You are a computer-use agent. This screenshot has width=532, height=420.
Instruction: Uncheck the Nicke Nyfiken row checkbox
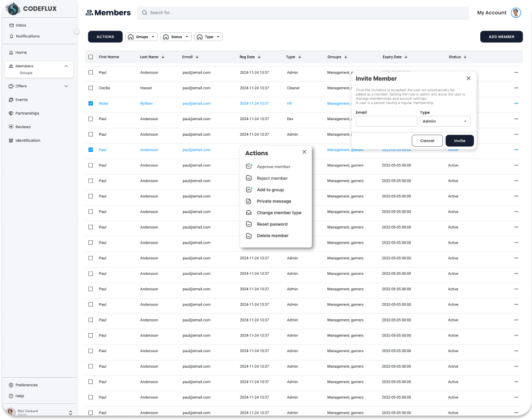pos(91,103)
